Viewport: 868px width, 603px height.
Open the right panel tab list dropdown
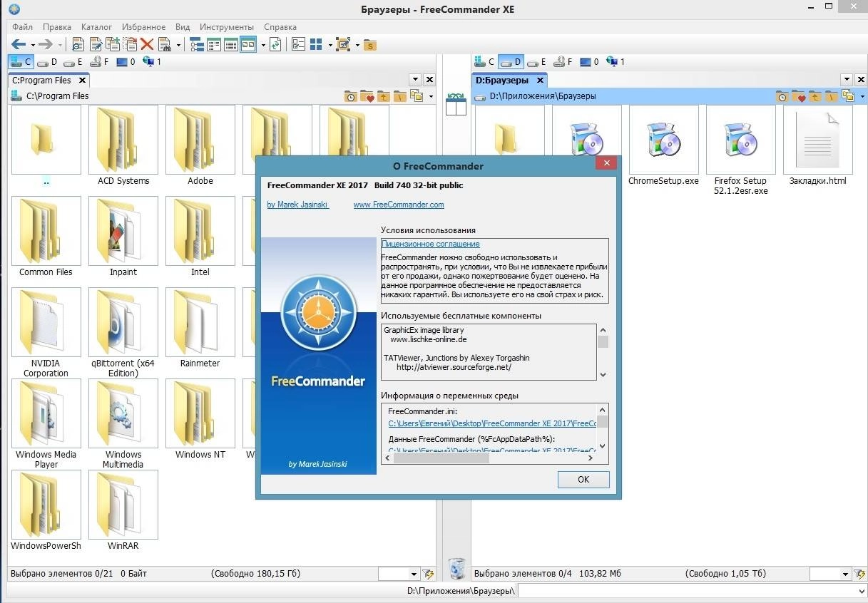pyautogui.click(x=847, y=80)
